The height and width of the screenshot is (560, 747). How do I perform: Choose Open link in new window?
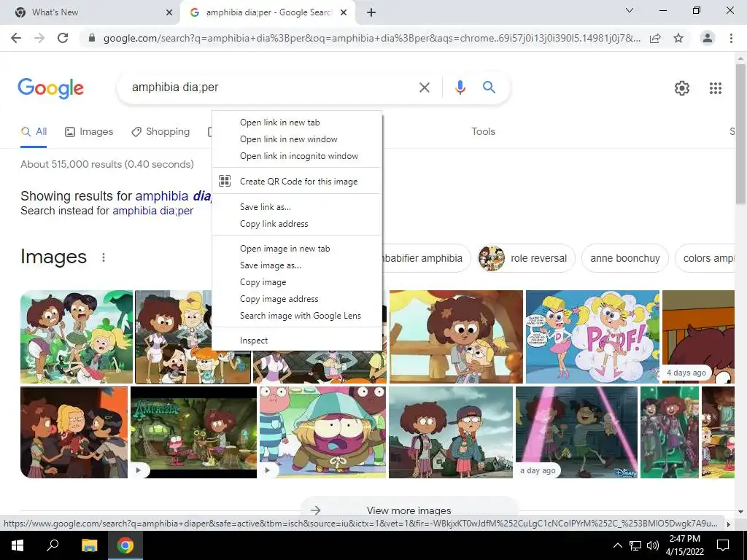[297, 139]
